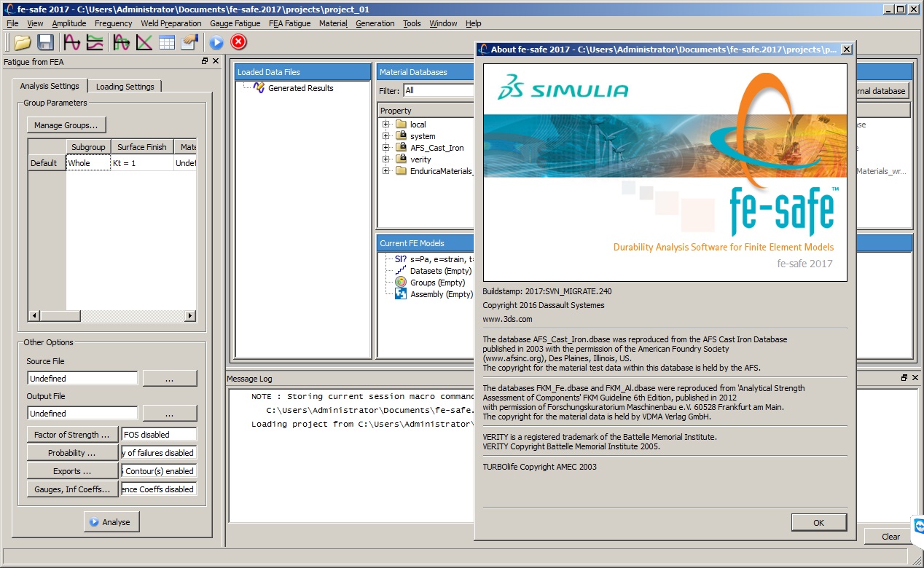The width and height of the screenshot is (924, 568).
Task: Click the Source File input field
Action: (x=82, y=379)
